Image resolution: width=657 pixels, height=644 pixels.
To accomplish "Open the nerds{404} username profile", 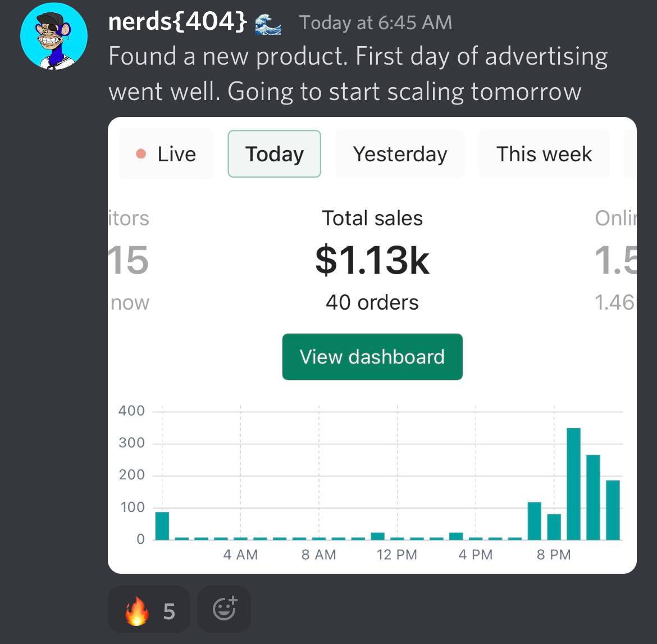I will coord(177,22).
